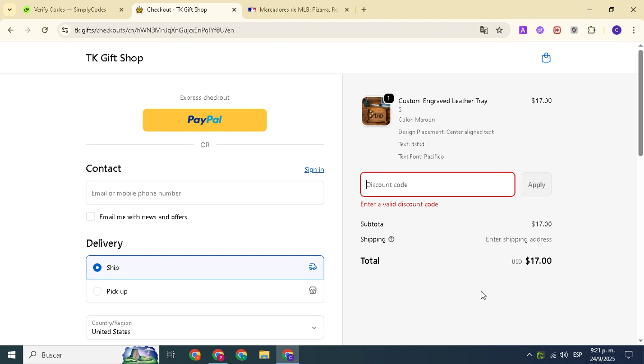Open the shopping bag cart icon
This screenshot has width=644, height=364.
546,58
